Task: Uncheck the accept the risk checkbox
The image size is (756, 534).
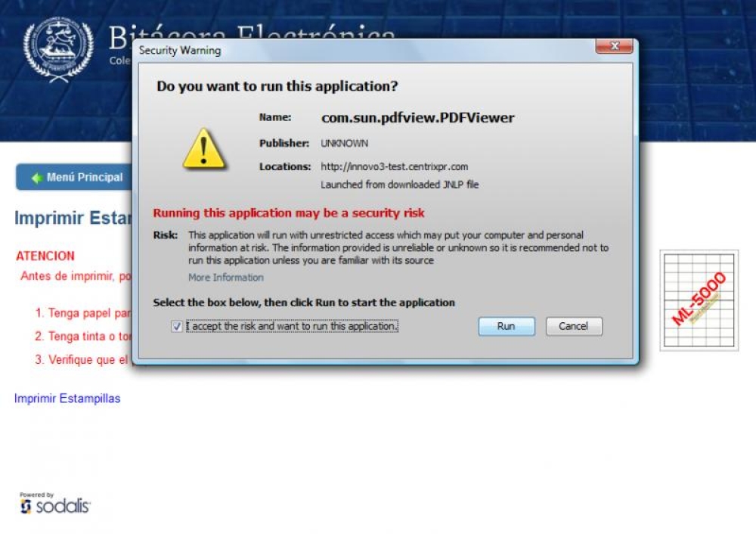Action: click(x=176, y=327)
